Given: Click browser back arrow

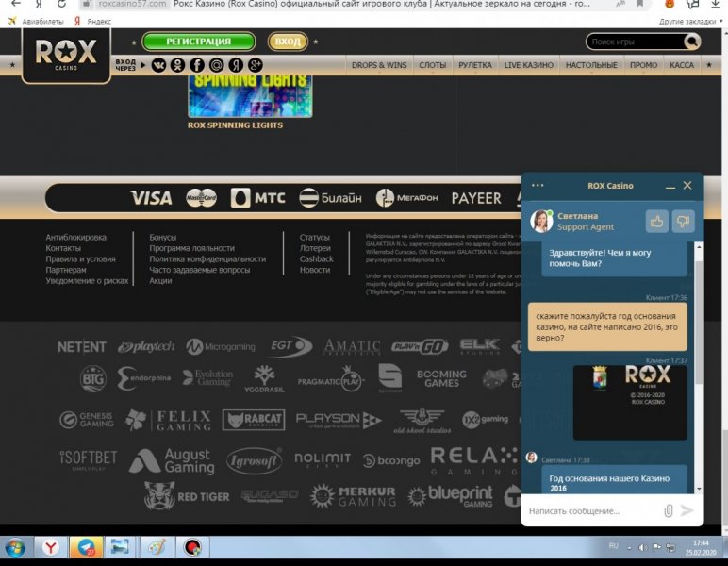Looking at the screenshot, I should point(16,4).
